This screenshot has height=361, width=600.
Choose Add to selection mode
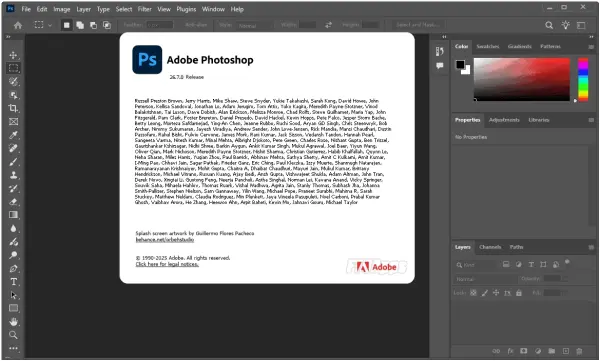point(80,25)
